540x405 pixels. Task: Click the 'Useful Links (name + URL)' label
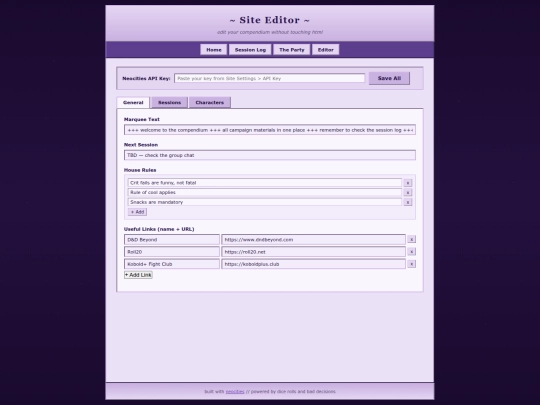159,229
